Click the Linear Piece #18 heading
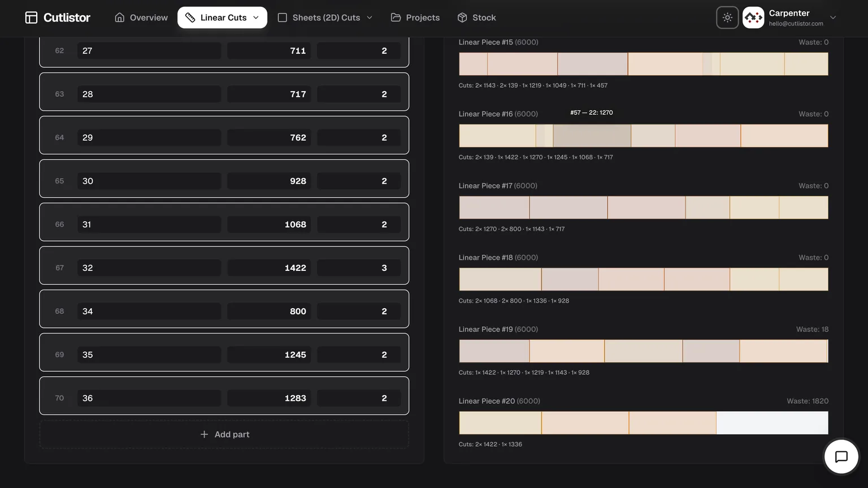Image resolution: width=868 pixels, height=488 pixels. pyautogui.click(x=498, y=258)
